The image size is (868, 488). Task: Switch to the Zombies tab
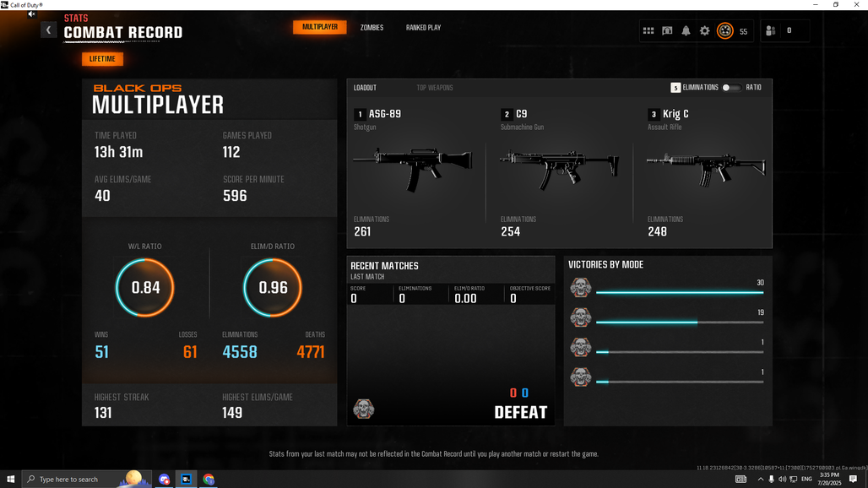(372, 28)
